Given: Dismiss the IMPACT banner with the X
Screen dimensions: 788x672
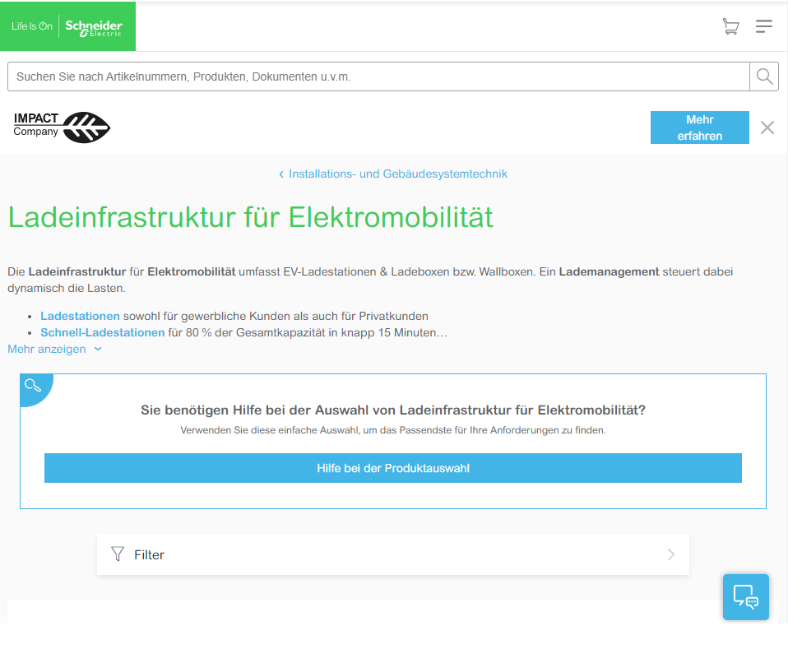Looking at the screenshot, I should pos(767,127).
